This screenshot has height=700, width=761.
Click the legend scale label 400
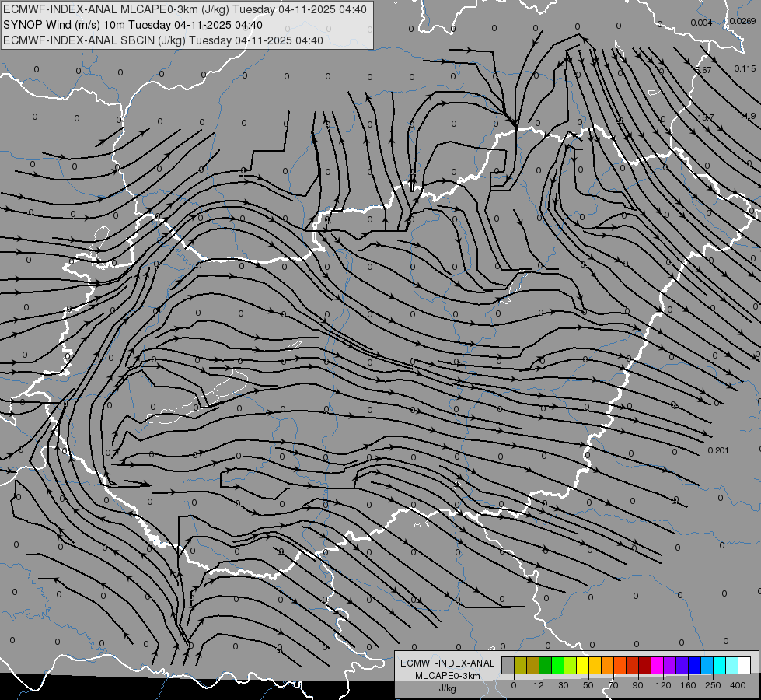pyautogui.click(x=738, y=685)
